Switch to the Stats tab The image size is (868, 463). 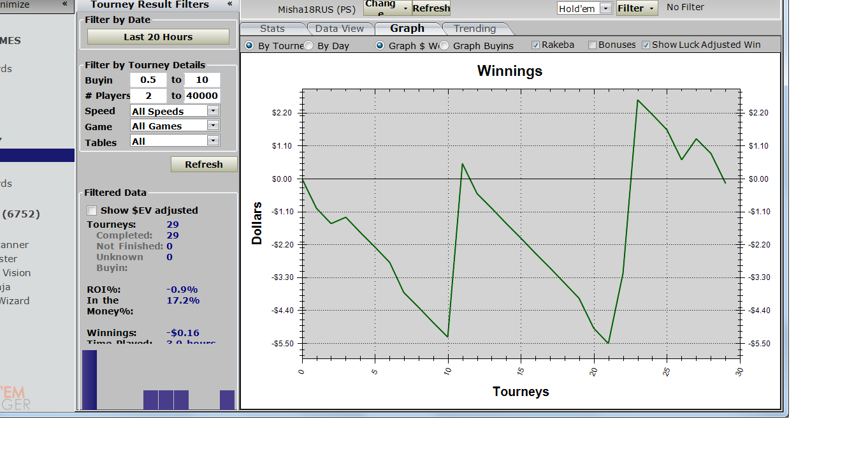tap(272, 29)
